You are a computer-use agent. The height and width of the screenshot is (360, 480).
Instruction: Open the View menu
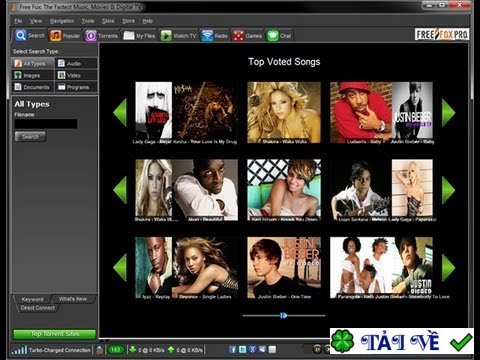[36, 21]
